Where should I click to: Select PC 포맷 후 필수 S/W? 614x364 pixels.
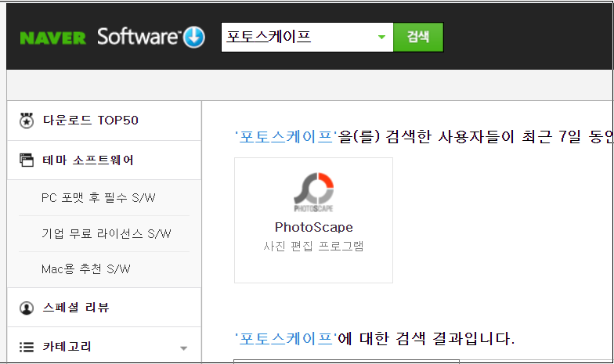click(99, 197)
